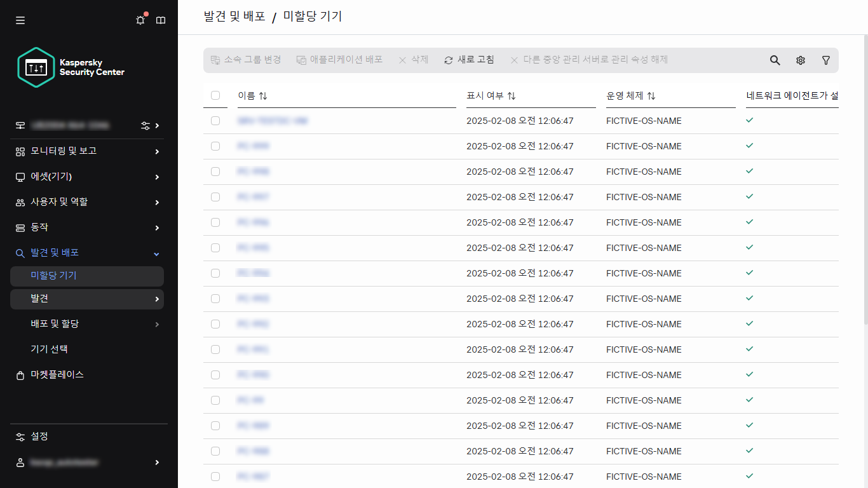Click the Kaspersky Security Center logo

pos(71,67)
